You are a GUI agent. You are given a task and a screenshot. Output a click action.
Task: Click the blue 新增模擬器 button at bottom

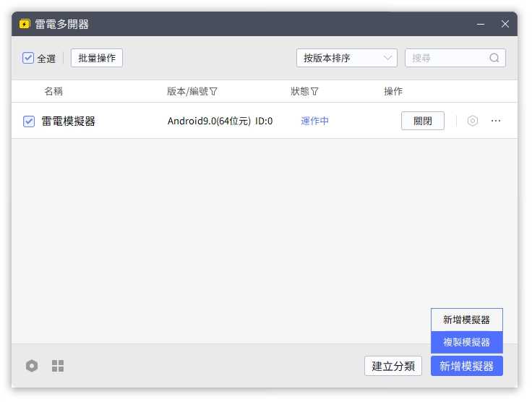(466, 366)
